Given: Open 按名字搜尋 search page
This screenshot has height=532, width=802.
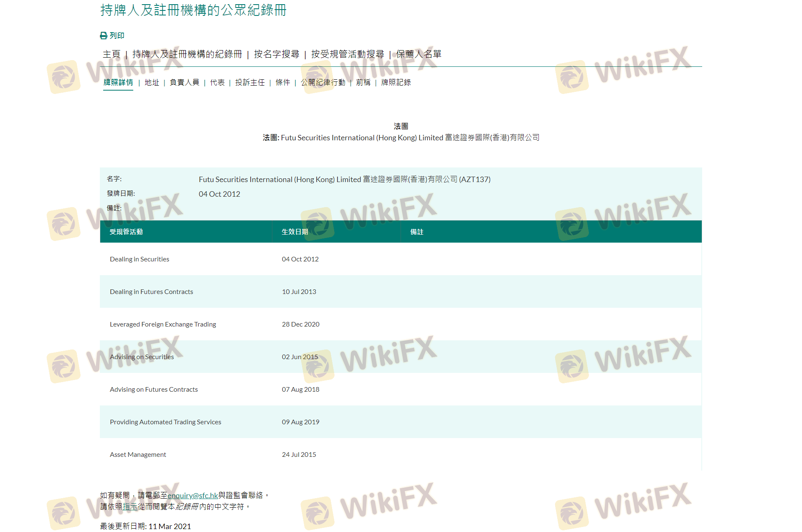Looking at the screenshot, I should coord(276,54).
